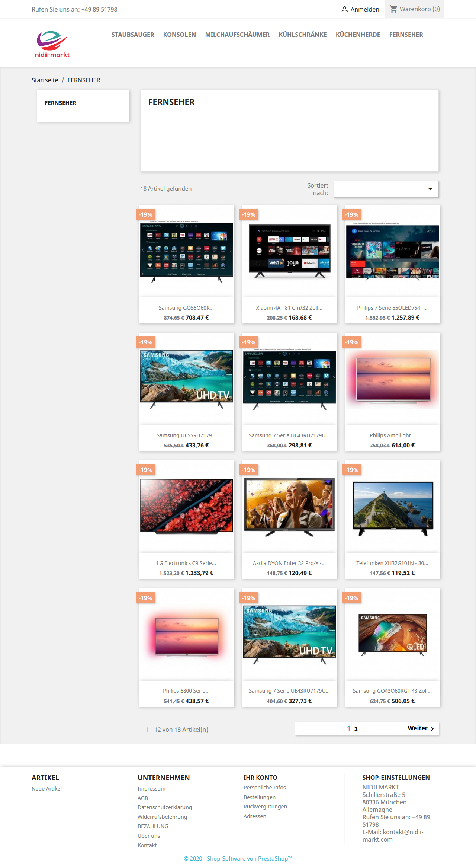
Task: Click the user icon beside Anmelden
Action: (x=345, y=9)
